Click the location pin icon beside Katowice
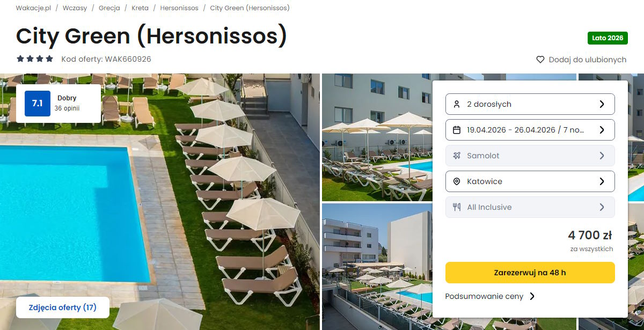The width and height of the screenshot is (644, 330). click(457, 181)
